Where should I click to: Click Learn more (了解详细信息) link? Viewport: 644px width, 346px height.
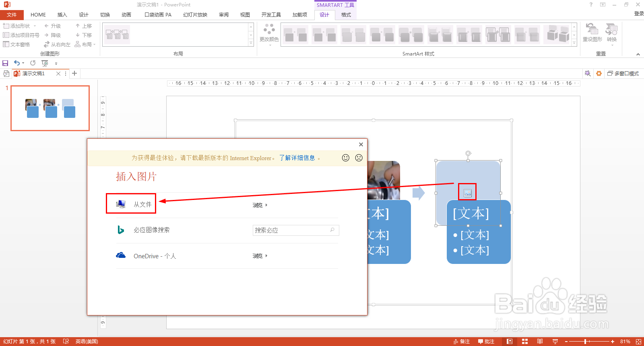(x=297, y=158)
